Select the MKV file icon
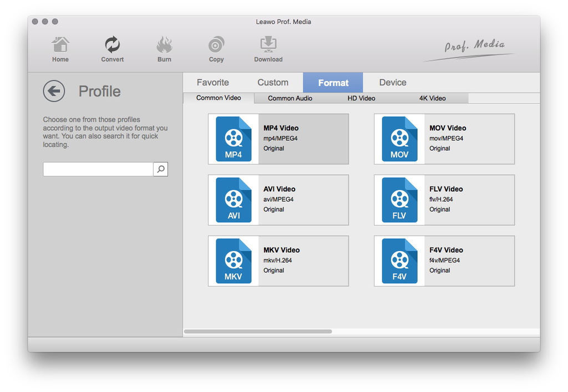Image resolution: width=568 pixels, height=392 pixels. [234, 261]
